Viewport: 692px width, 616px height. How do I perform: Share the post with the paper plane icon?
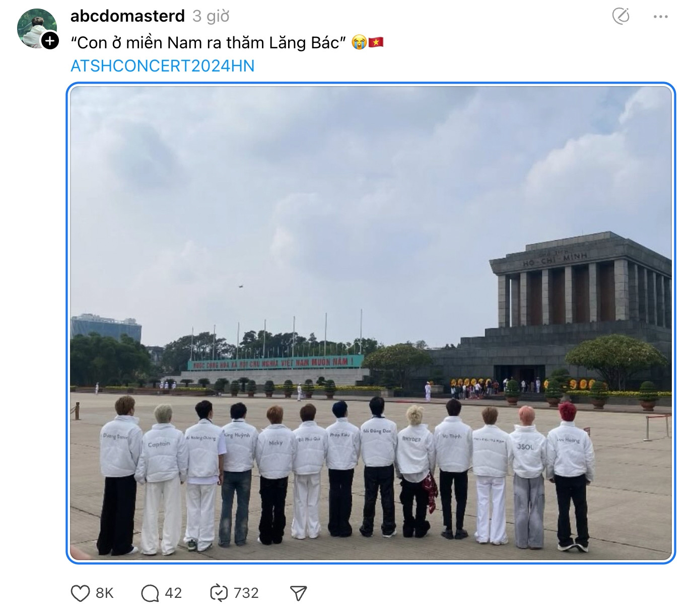pos(299,593)
